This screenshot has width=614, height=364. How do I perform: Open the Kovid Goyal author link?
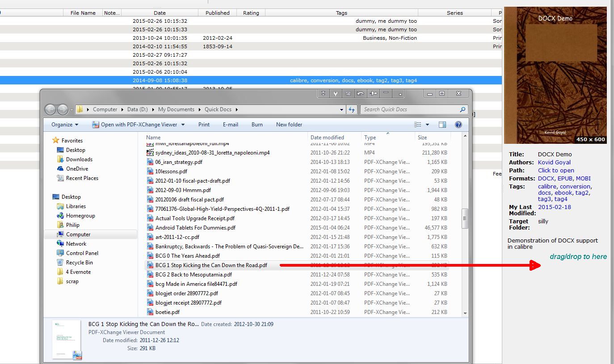point(554,162)
